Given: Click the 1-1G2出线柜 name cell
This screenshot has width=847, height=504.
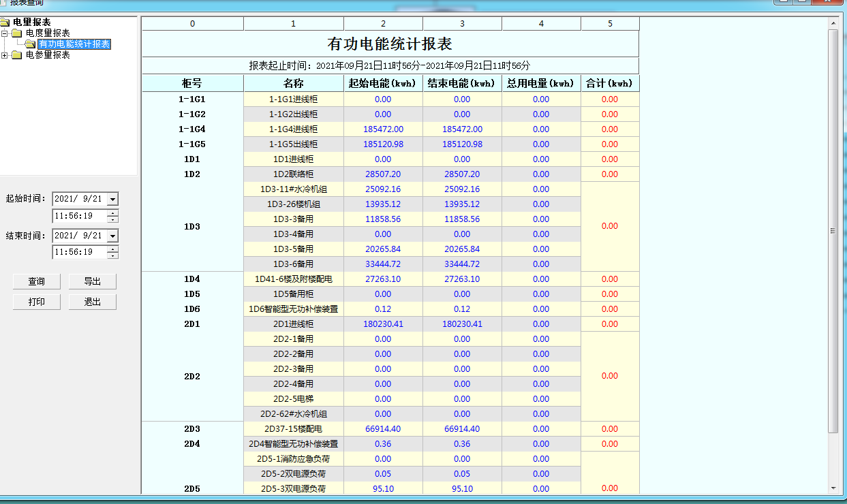Looking at the screenshot, I should (x=294, y=114).
